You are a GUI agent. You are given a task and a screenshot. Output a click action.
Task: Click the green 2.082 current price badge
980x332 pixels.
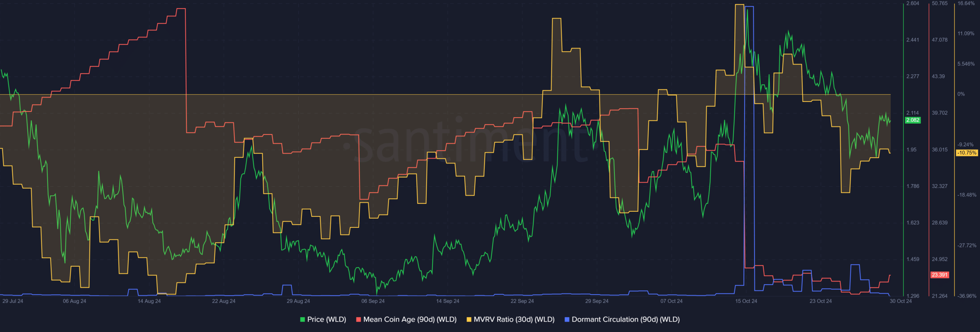pos(913,120)
